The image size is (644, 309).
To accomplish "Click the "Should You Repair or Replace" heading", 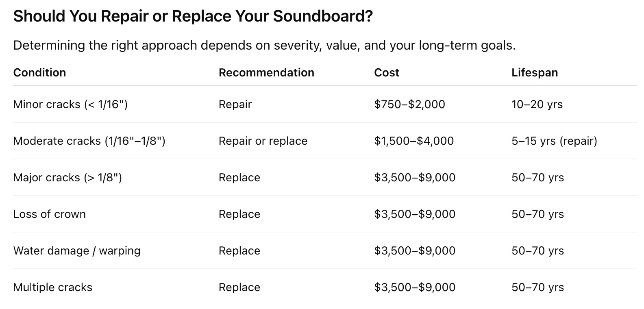I will pos(193,16).
